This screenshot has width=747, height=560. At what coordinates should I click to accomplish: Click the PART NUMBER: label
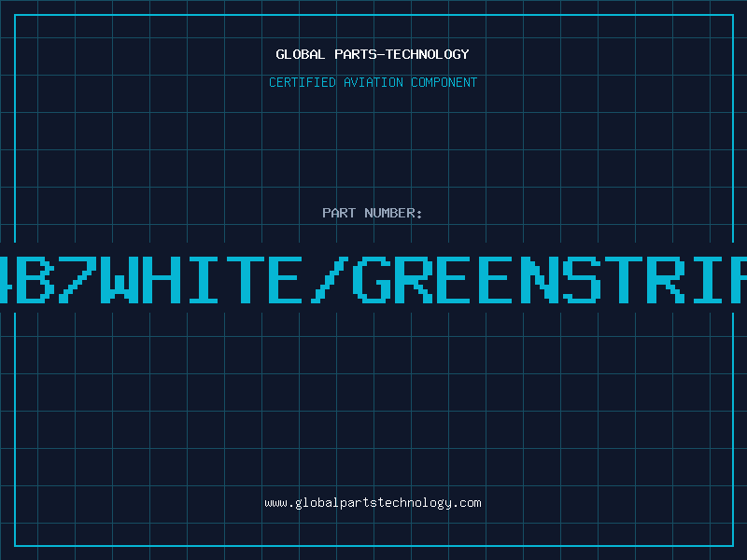[x=372, y=213]
